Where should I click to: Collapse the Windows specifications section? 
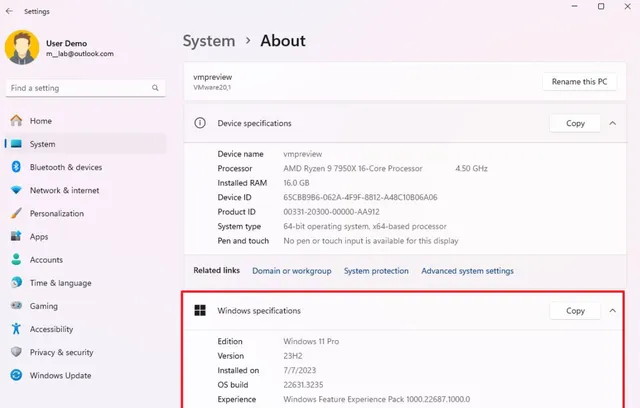(613, 311)
